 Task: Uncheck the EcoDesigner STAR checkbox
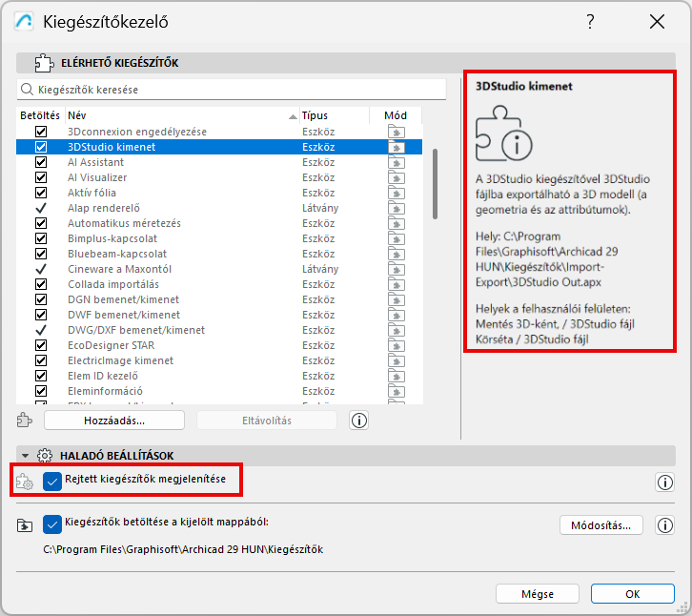tap(41, 345)
